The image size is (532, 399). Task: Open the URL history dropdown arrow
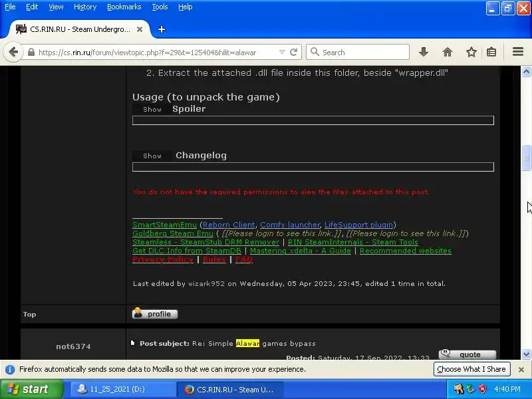[282, 53]
